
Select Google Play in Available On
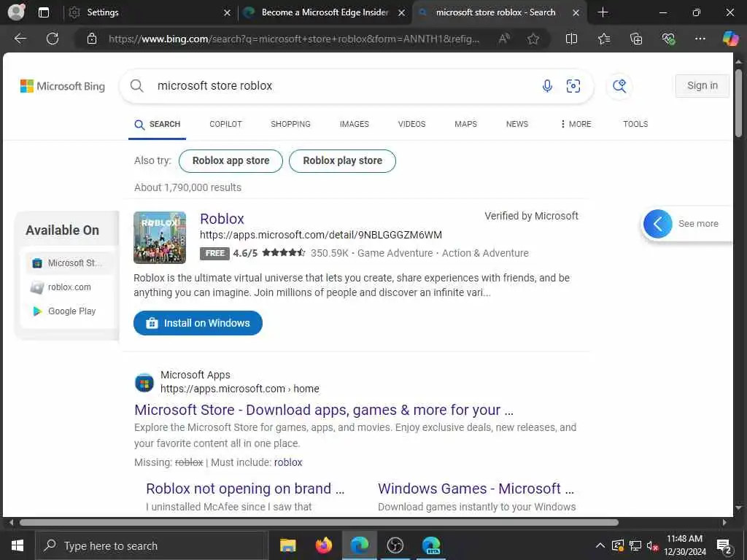pos(69,311)
